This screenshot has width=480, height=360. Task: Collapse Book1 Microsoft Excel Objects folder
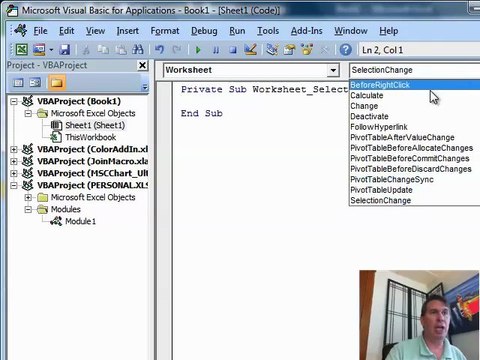(28, 113)
